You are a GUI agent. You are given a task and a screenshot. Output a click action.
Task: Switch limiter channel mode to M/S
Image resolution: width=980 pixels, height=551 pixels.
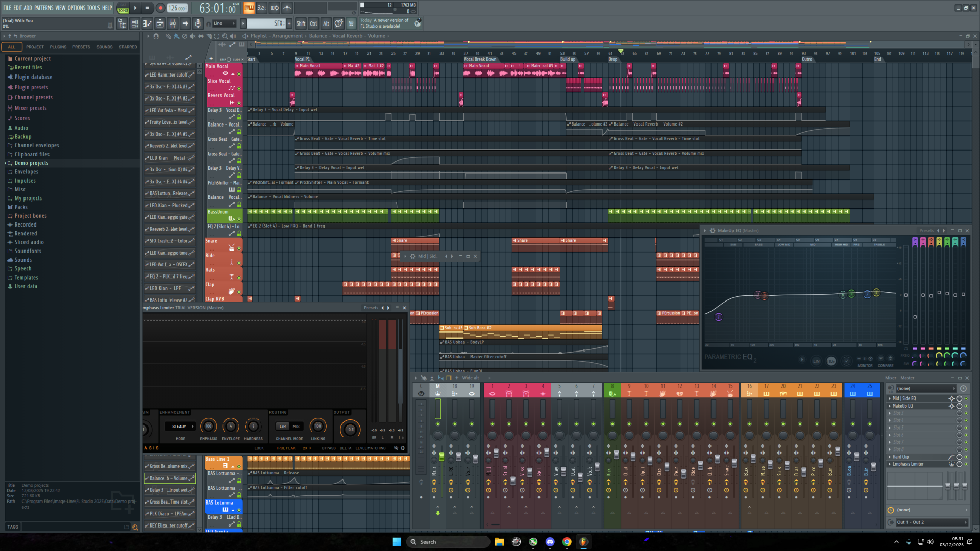[x=296, y=427]
